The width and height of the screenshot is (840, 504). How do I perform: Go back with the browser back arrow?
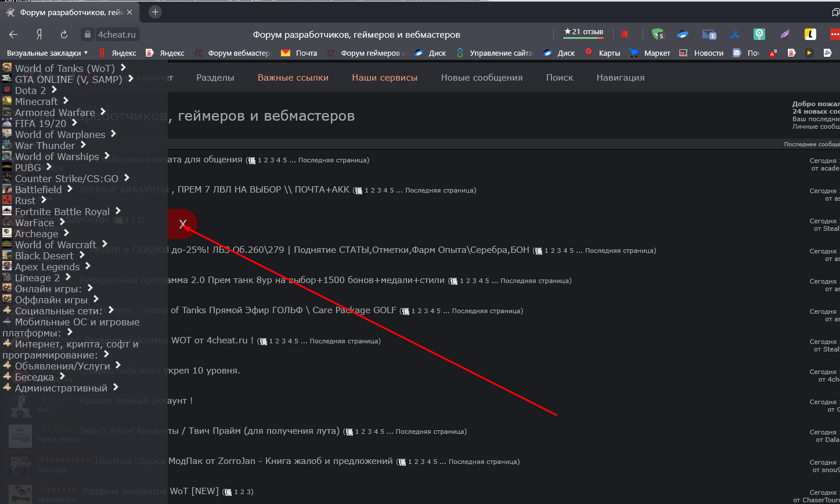pyautogui.click(x=13, y=35)
